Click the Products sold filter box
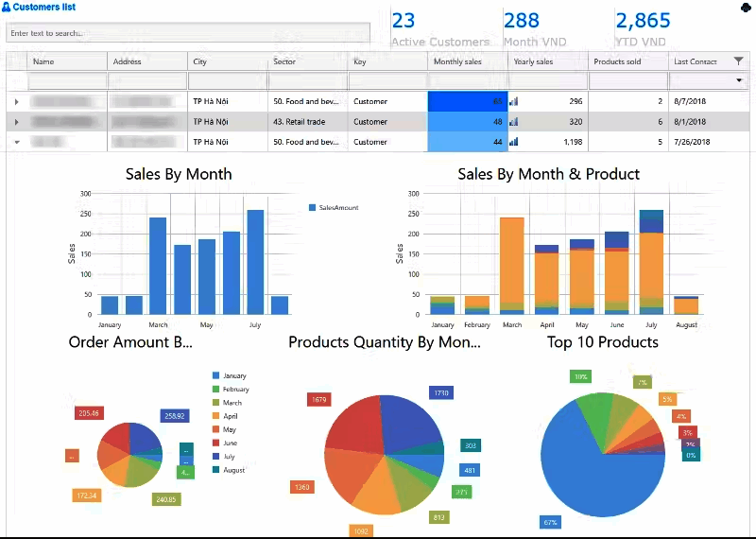 point(628,80)
